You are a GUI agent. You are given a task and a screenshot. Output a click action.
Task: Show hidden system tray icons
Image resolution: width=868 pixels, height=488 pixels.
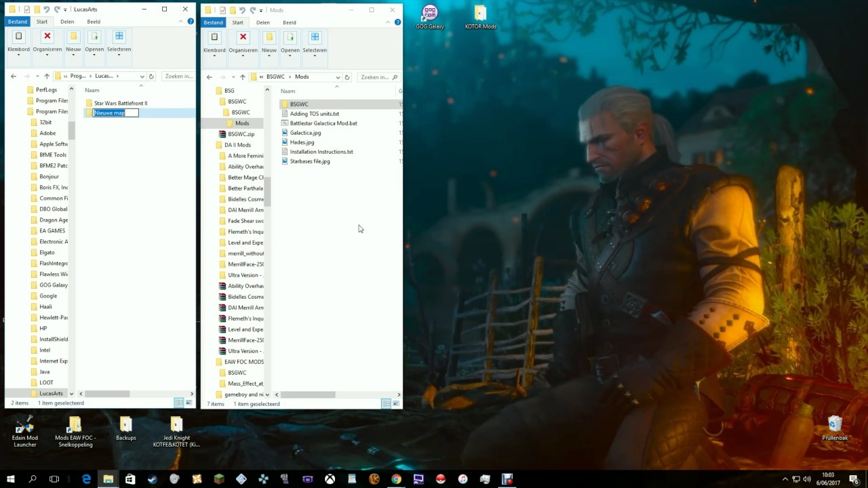pyautogui.click(x=785, y=479)
